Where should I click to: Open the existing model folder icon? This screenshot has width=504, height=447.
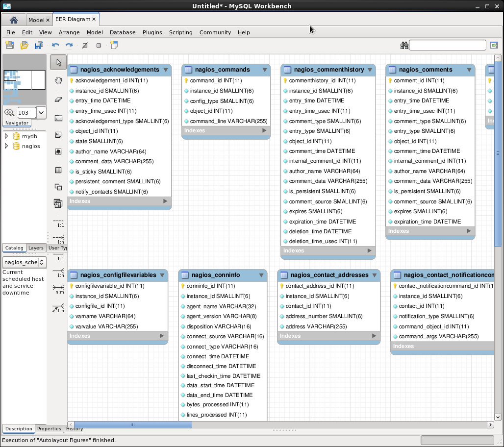pos(24,46)
